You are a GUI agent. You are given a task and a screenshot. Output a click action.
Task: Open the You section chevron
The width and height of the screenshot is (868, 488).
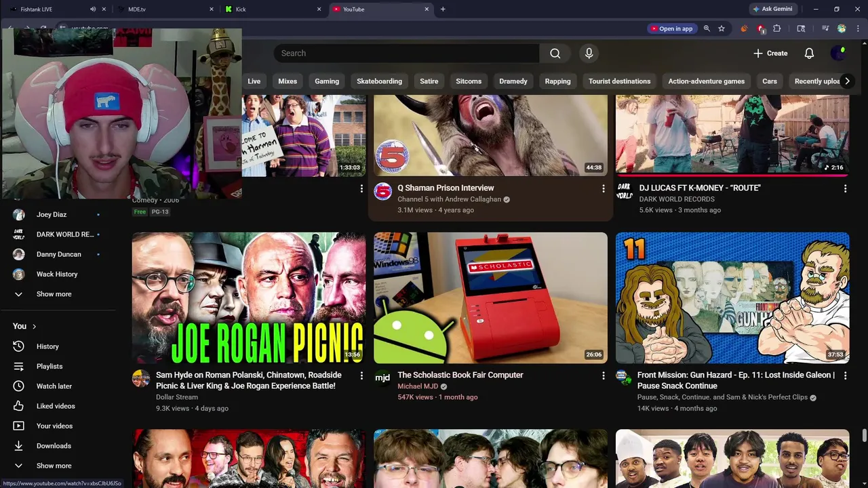point(34,327)
